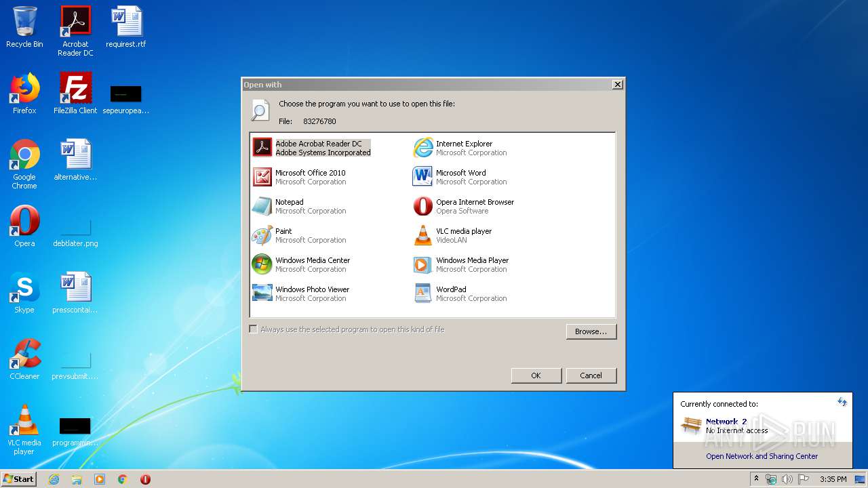Pick Notepad icon in program list
The image size is (868, 488).
[262, 205]
